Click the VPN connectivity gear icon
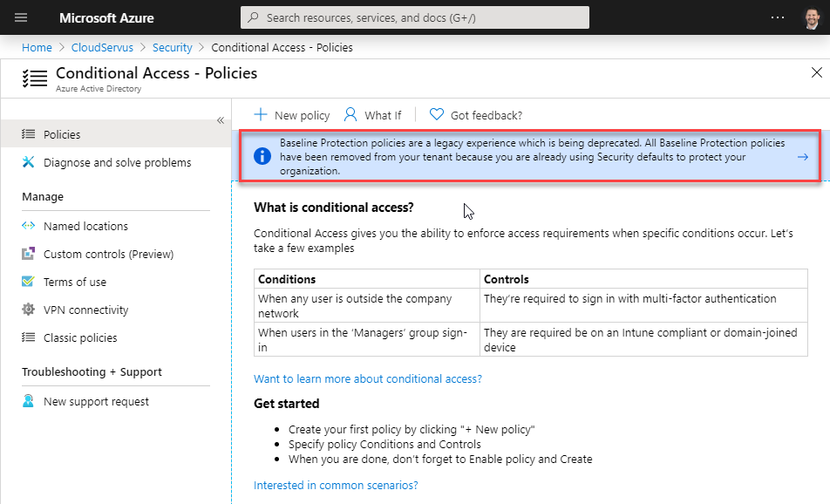This screenshot has height=504, width=830. (x=28, y=310)
